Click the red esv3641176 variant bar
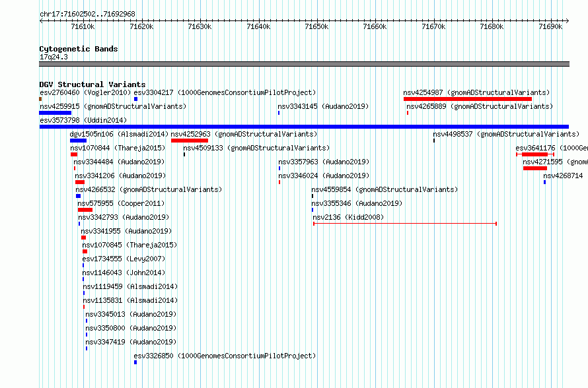The image size is (588, 388). [x=534, y=154]
